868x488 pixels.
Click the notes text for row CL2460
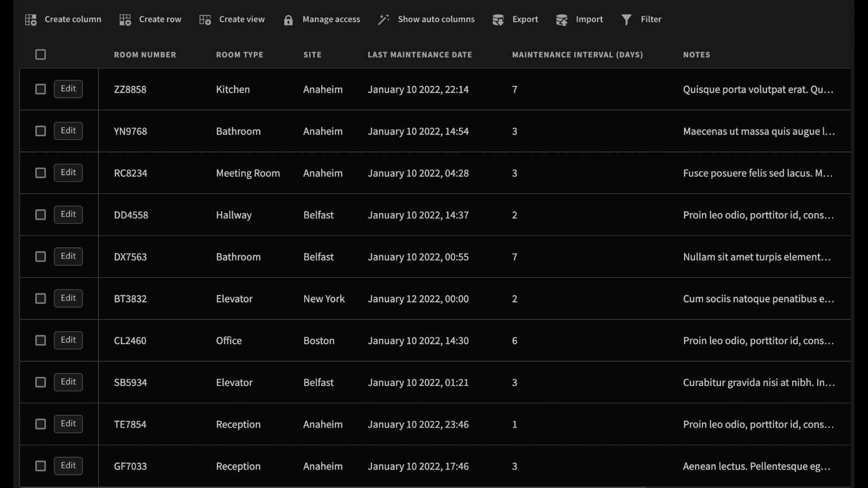click(758, 341)
